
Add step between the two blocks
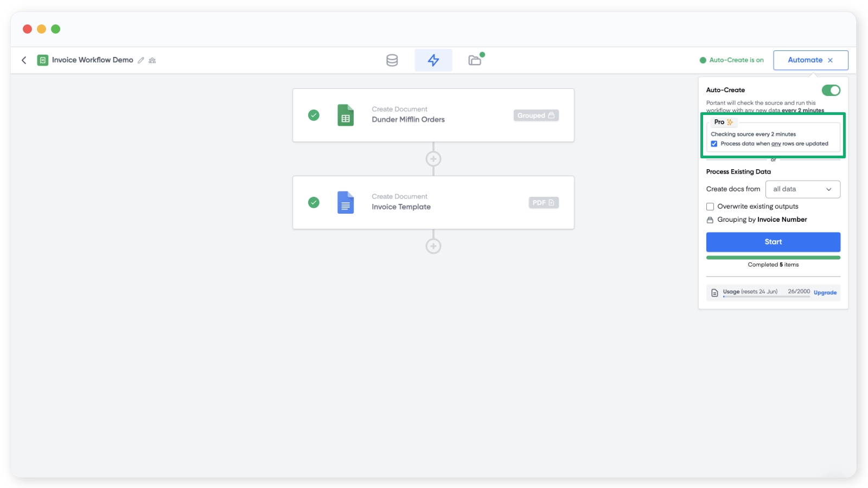pyautogui.click(x=433, y=159)
